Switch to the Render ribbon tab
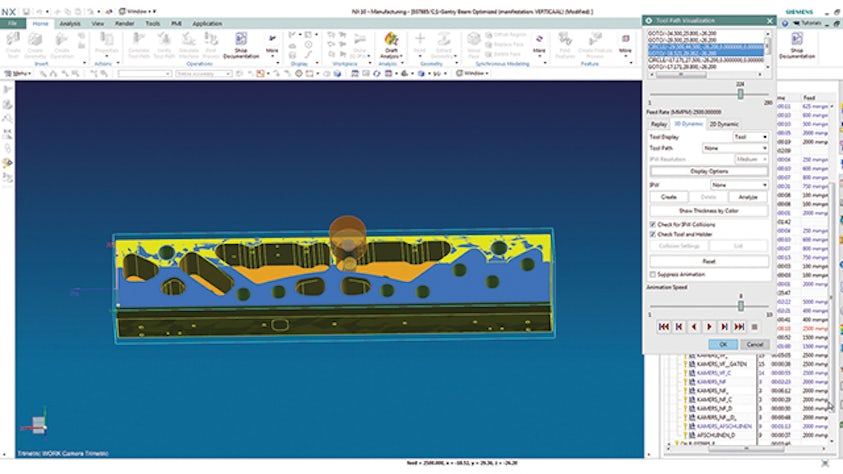 [x=124, y=24]
